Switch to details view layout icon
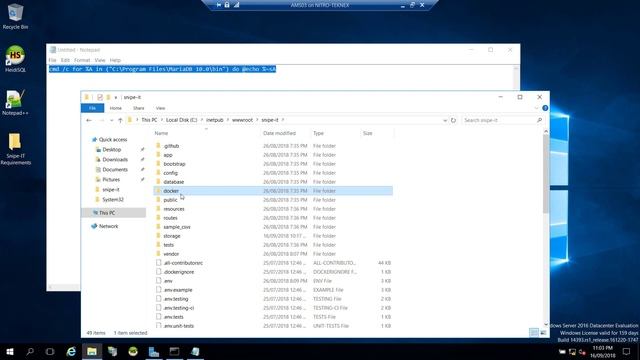Screen dimensions: 640x360 click(x=533, y=333)
